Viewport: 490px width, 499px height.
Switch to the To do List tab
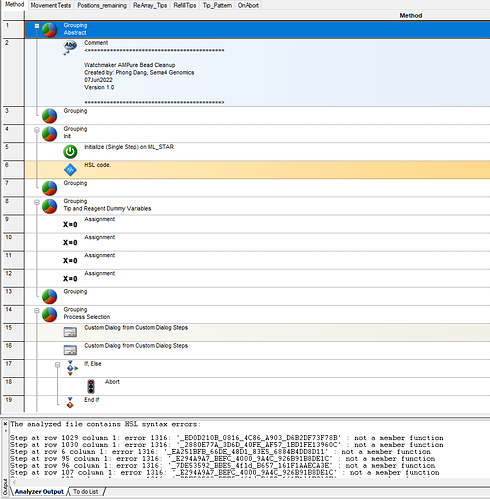(x=86, y=491)
